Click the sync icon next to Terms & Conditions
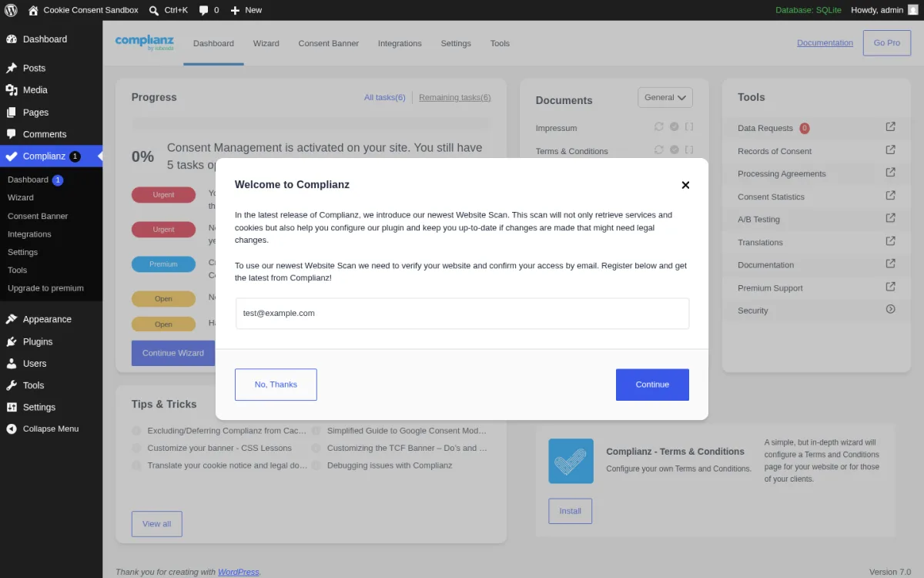The image size is (924, 578). (659, 150)
